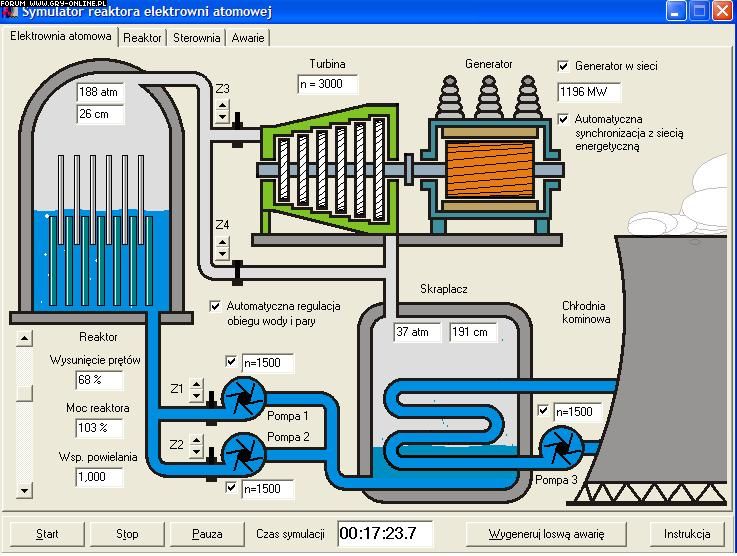Toggle Pompa 1 checkbox beside n=1500
Screen dimensions: 737x556
(231, 361)
